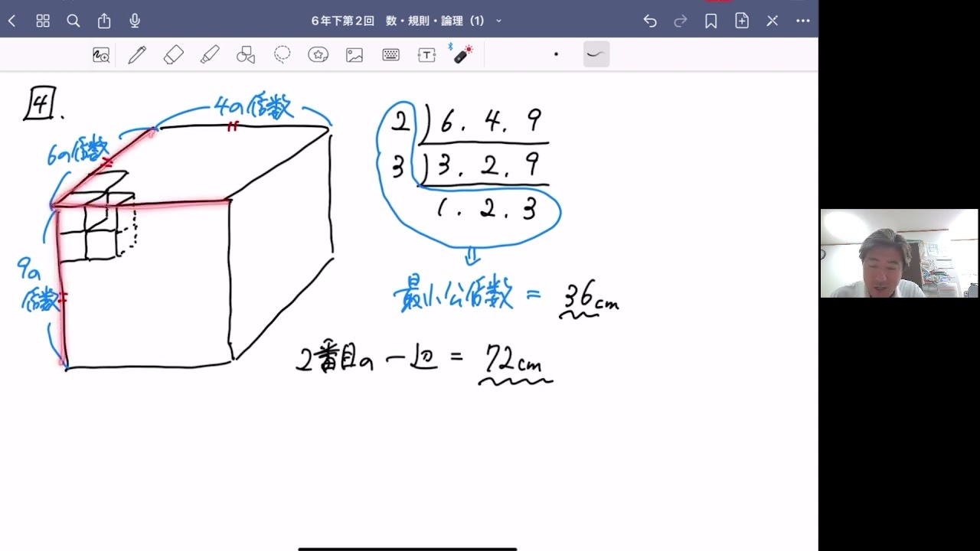Viewport: 980px width, 551px height.
Task: Open the document title dropdown
Action: click(498, 21)
